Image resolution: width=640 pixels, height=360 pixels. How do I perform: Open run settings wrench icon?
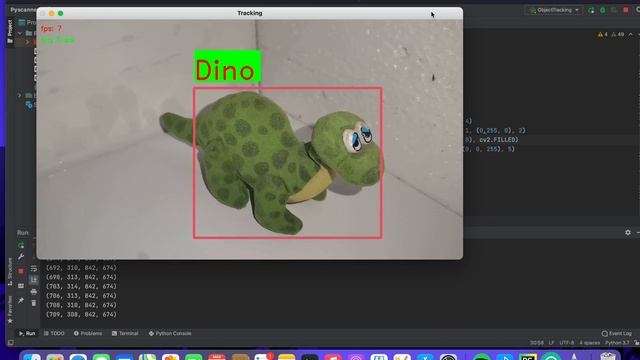click(x=21, y=256)
